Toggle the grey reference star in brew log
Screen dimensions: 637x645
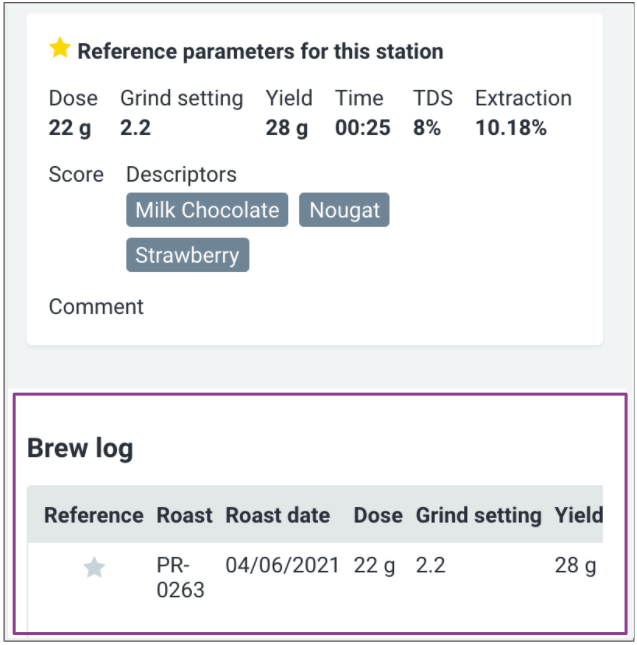tap(94, 568)
